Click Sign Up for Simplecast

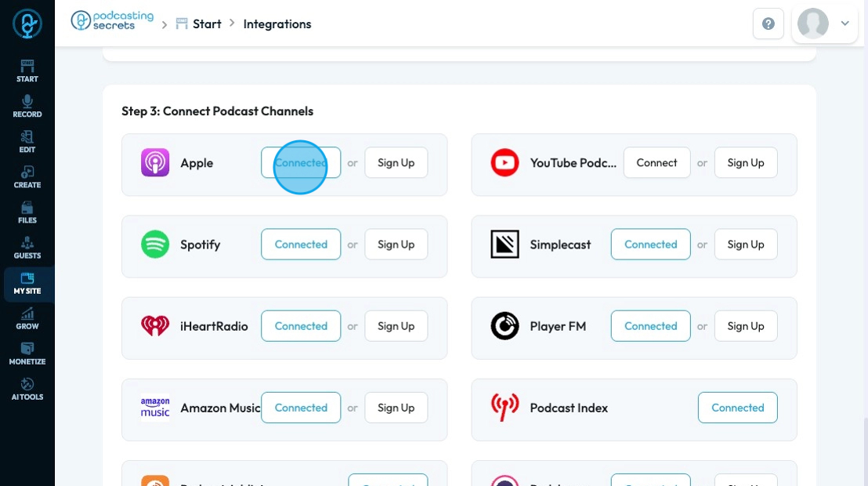point(746,245)
